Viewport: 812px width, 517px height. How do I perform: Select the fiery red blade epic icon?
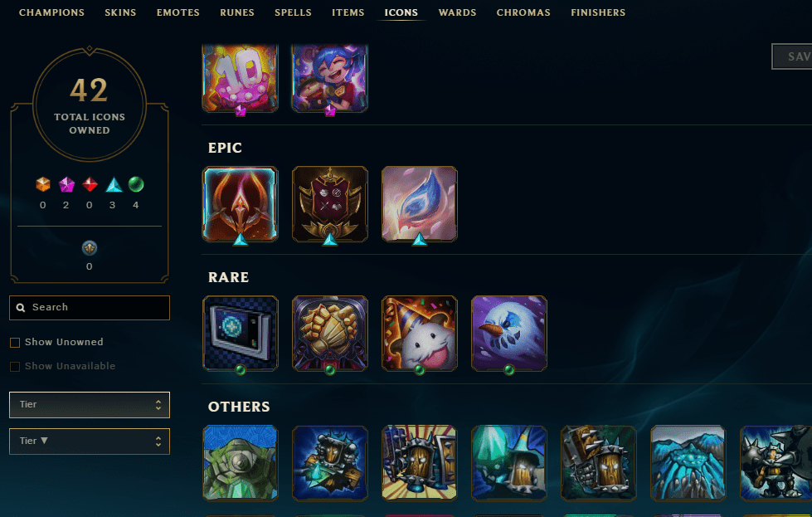[x=241, y=204]
